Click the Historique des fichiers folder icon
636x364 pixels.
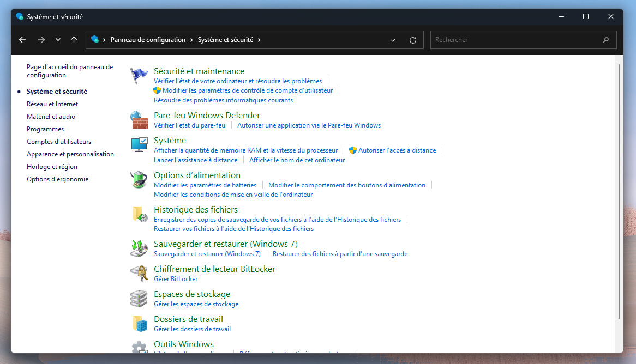coord(139,214)
